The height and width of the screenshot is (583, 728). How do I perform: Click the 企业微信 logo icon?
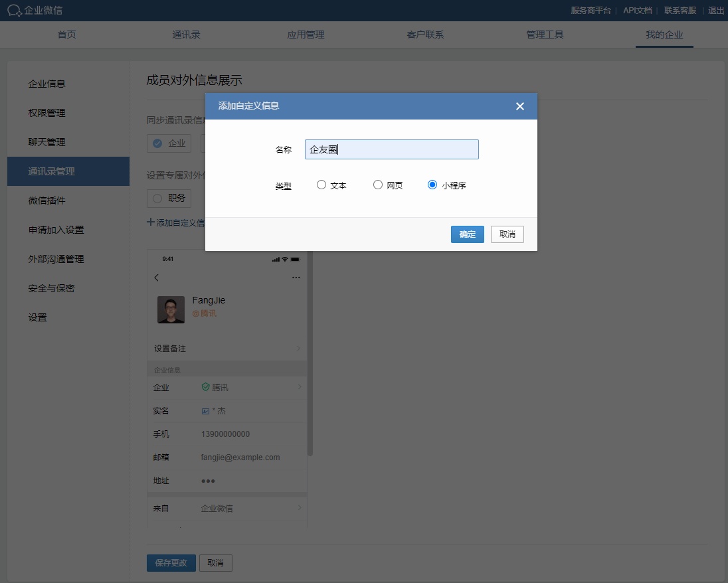click(15, 11)
